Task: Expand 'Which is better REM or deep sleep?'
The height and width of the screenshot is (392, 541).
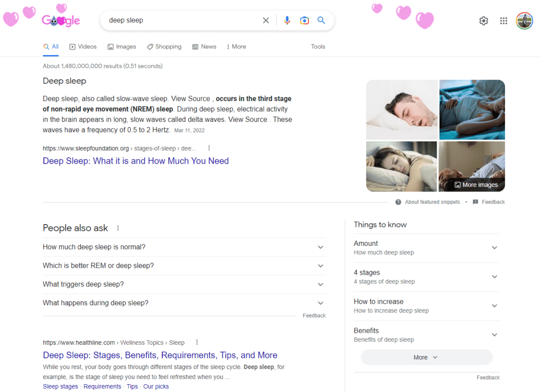Action: tap(184, 265)
